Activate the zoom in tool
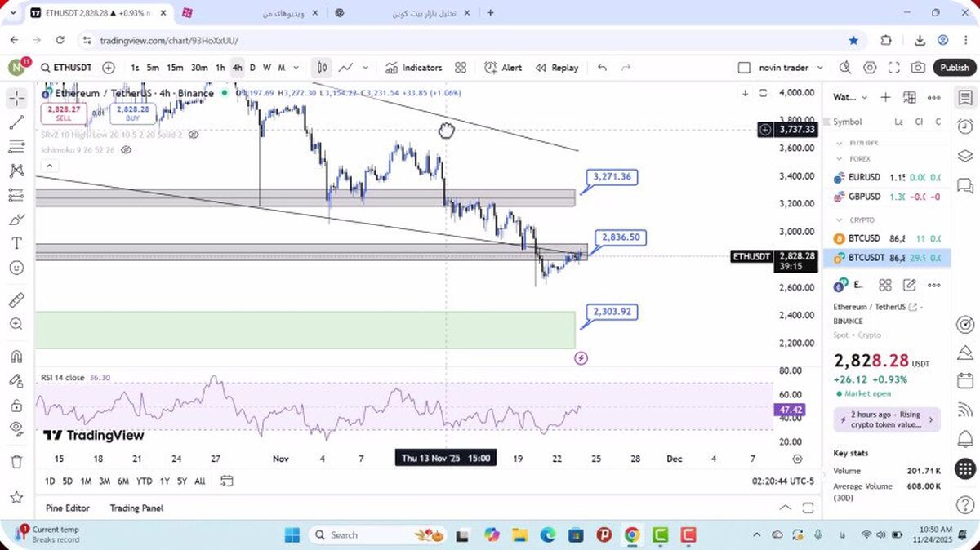Viewport: 980px width, 550px height. 16,324
